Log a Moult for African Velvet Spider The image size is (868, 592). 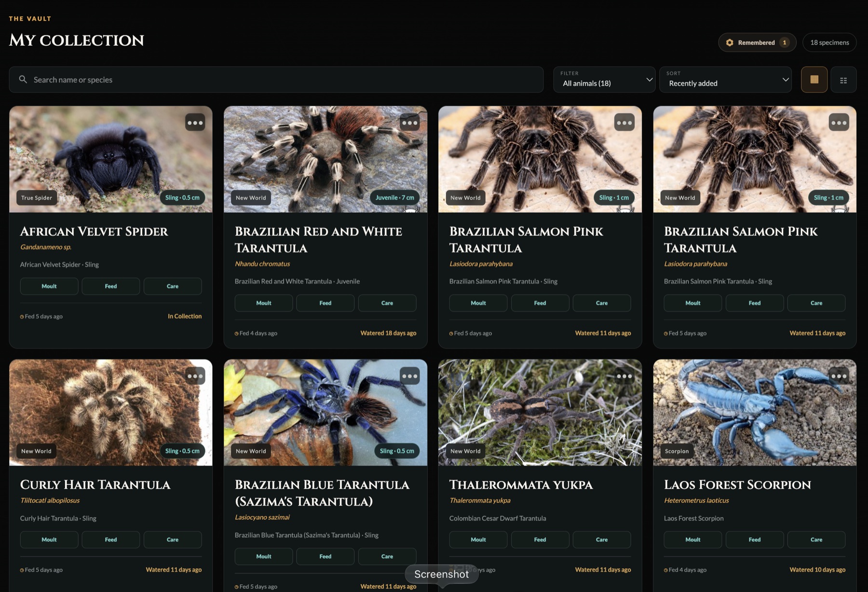49,286
